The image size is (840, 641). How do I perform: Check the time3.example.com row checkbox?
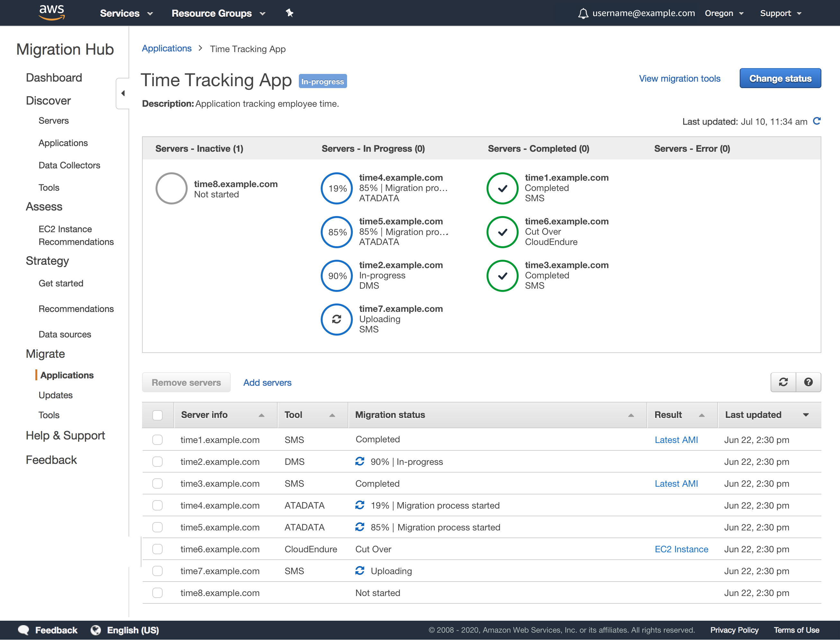(x=157, y=483)
